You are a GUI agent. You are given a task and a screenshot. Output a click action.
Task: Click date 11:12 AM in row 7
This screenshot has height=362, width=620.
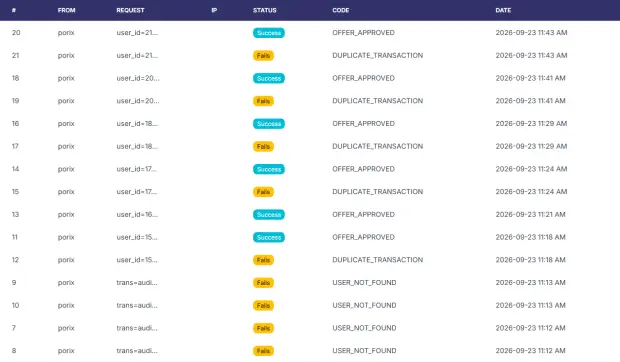click(x=531, y=328)
